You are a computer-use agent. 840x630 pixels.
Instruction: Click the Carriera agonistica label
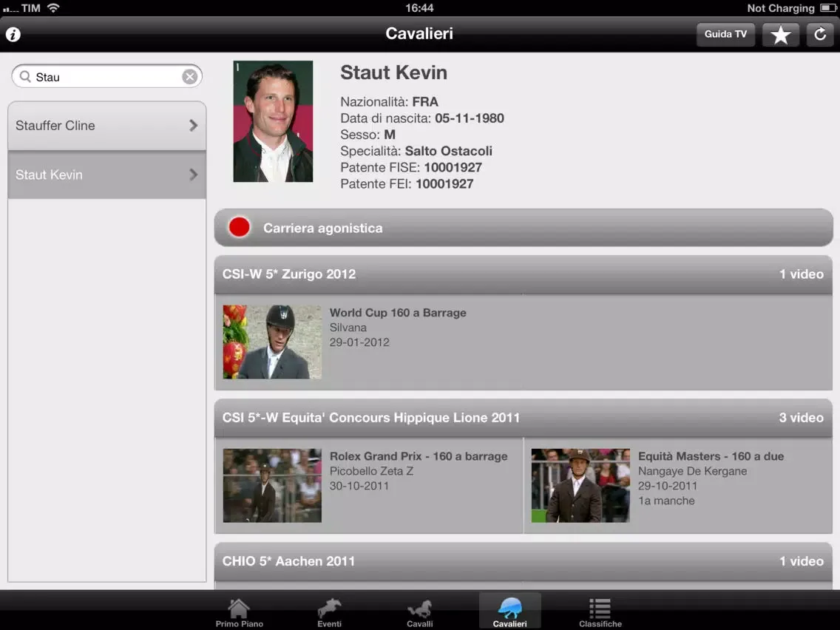pyautogui.click(x=322, y=228)
